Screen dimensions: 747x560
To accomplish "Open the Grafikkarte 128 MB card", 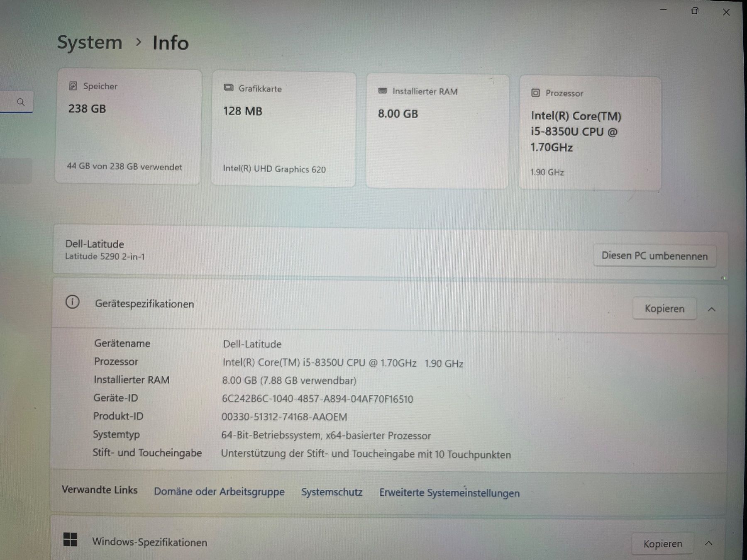I will pyautogui.click(x=284, y=129).
